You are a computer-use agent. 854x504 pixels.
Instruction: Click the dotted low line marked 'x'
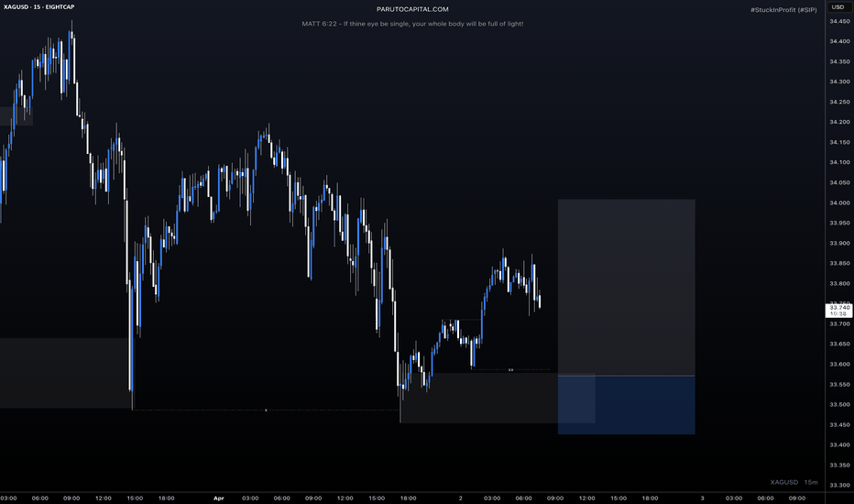click(266, 410)
